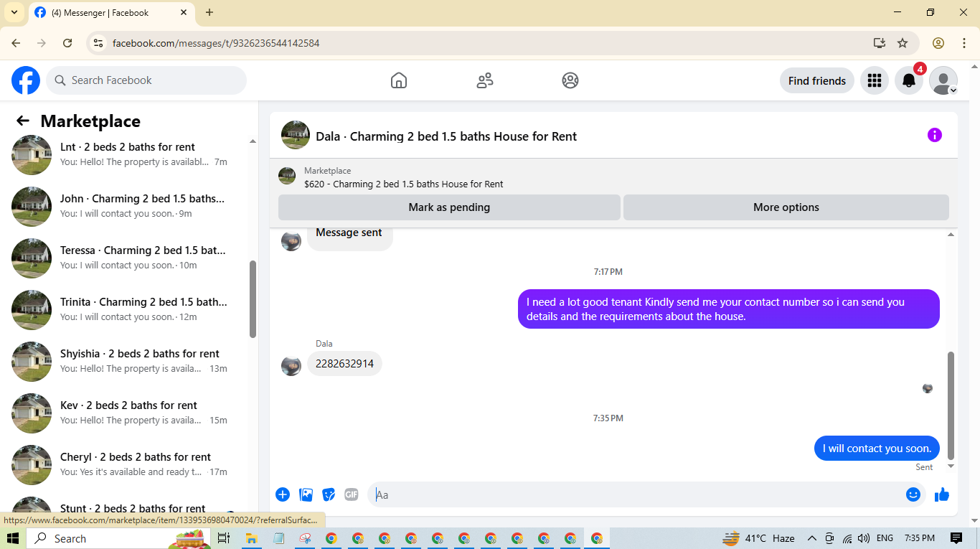Click the ENG language indicator
Image resolution: width=980 pixels, height=549 pixels.
885,538
